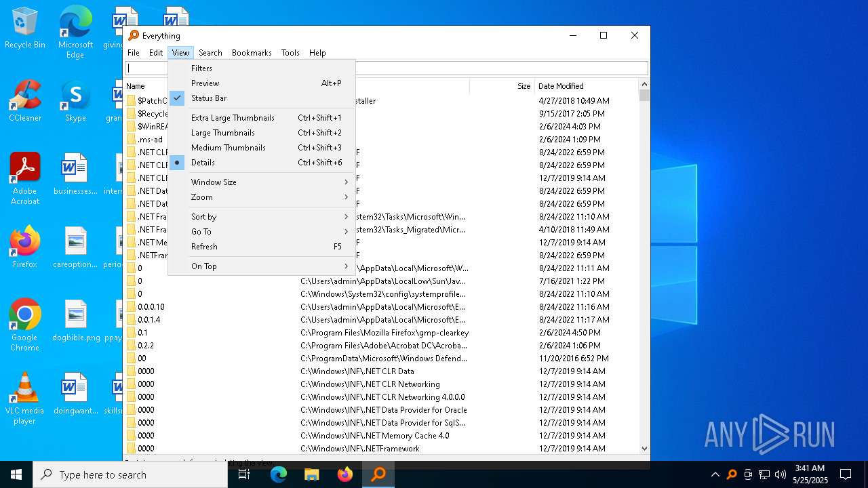
Task: Launch Google Chrome desktop shortcut
Action: click(x=25, y=325)
